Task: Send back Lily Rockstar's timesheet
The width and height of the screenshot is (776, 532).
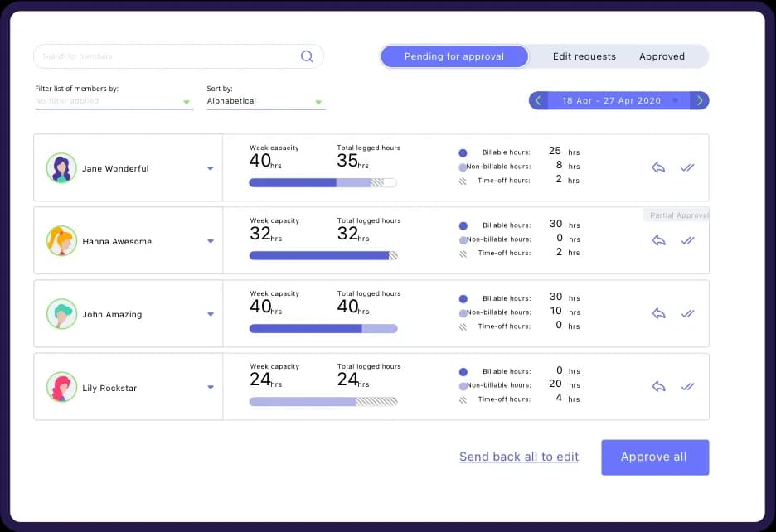Action: pos(658,386)
